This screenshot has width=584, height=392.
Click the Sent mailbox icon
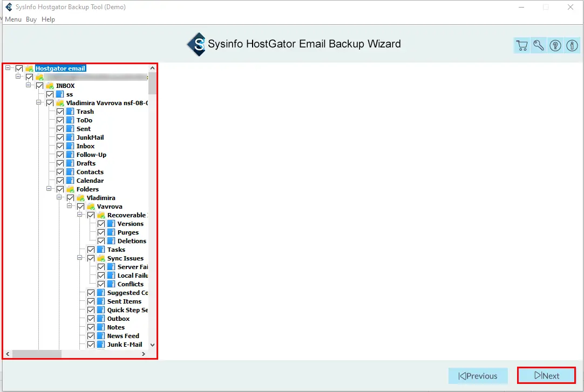point(70,129)
